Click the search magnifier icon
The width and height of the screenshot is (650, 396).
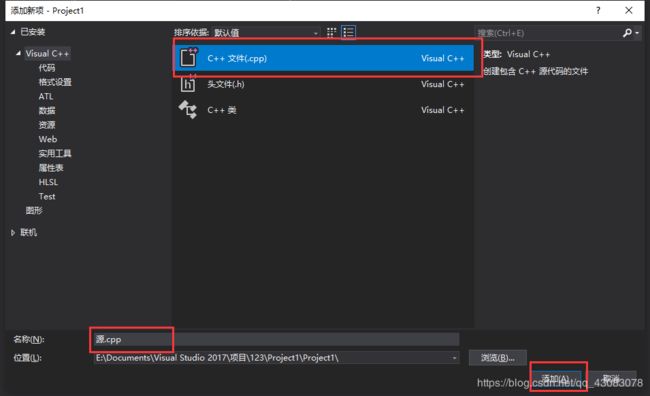click(627, 33)
